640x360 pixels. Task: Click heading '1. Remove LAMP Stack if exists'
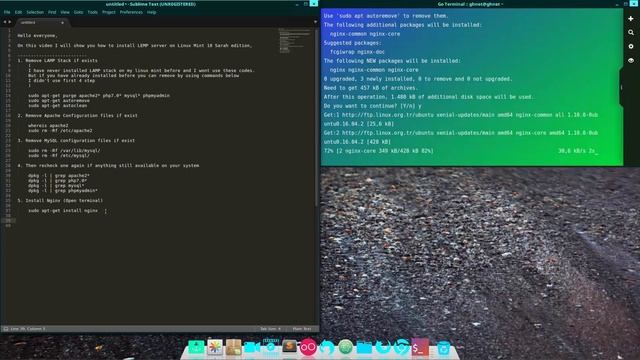(x=58, y=60)
